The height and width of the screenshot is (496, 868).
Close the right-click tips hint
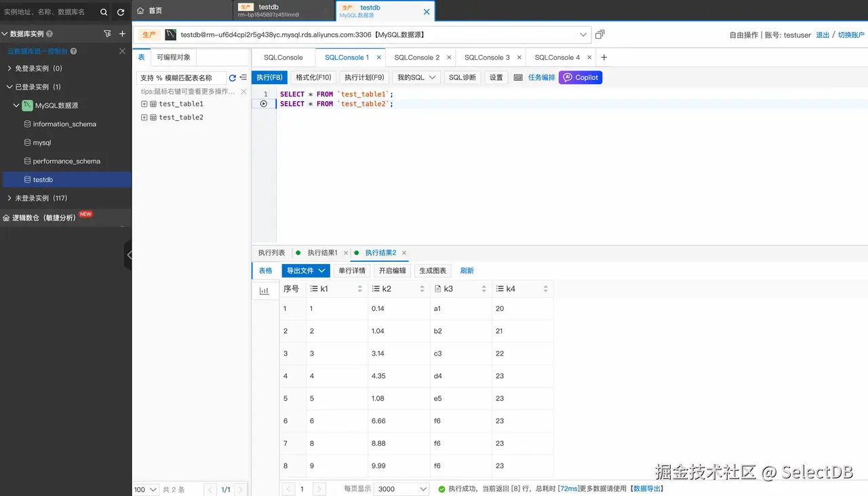243,92
